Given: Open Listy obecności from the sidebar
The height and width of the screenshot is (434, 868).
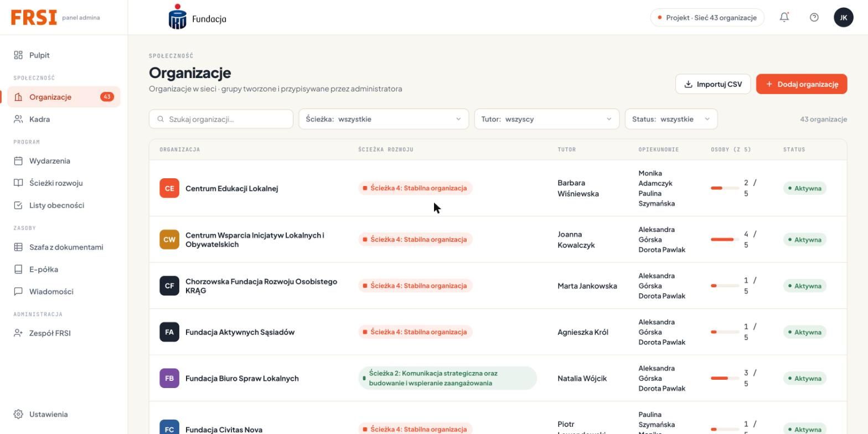Looking at the screenshot, I should pos(64,205).
